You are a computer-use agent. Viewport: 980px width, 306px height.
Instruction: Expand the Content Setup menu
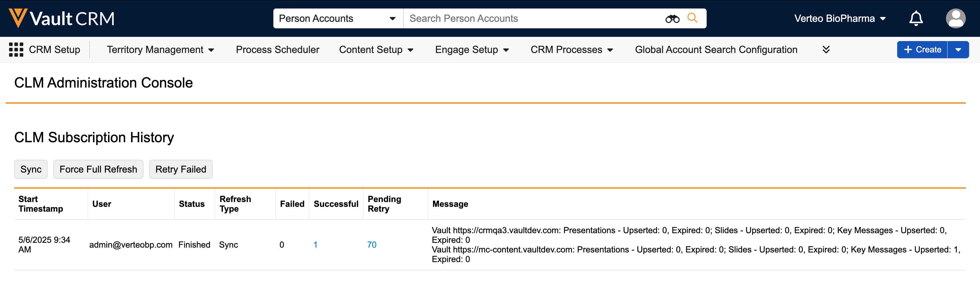[376, 50]
